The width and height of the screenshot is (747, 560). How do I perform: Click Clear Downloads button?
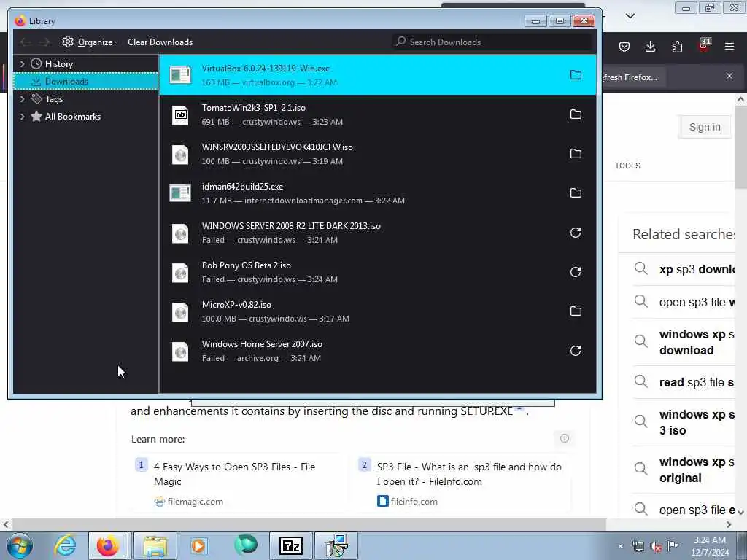(160, 42)
